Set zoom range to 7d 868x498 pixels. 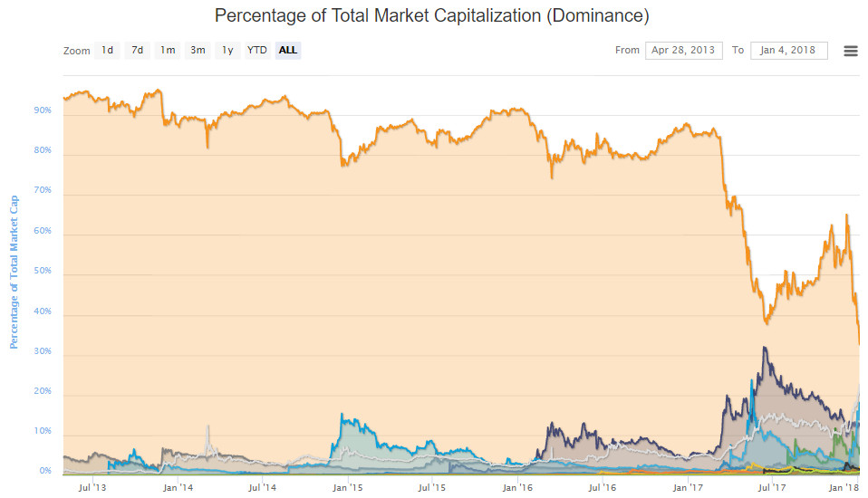pyautogui.click(x=138, y=51)
